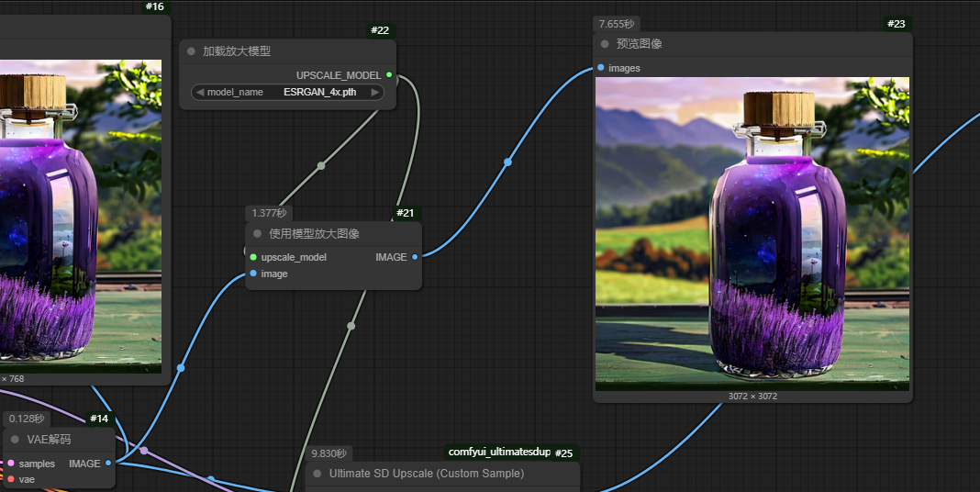Viewport: 980px width, 492px height.
Task: Click the vae input port on VAE解码
Action: 11,479
